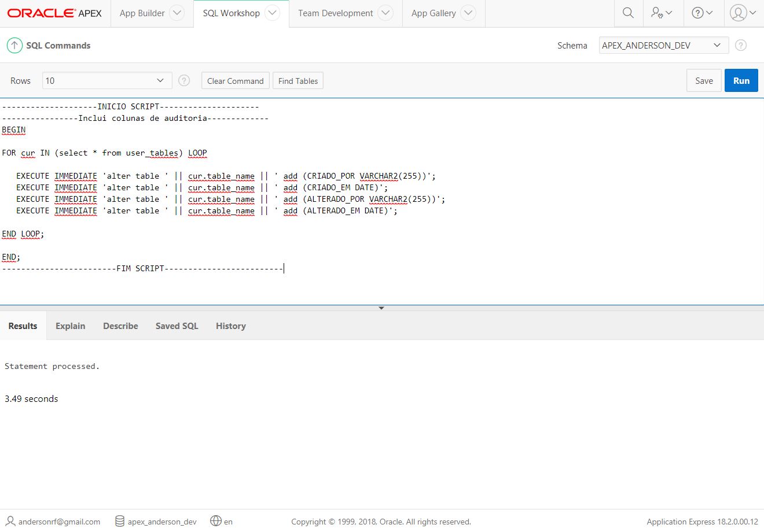
Task: Open the Find Tables dialog
Action: click(297, 80)
